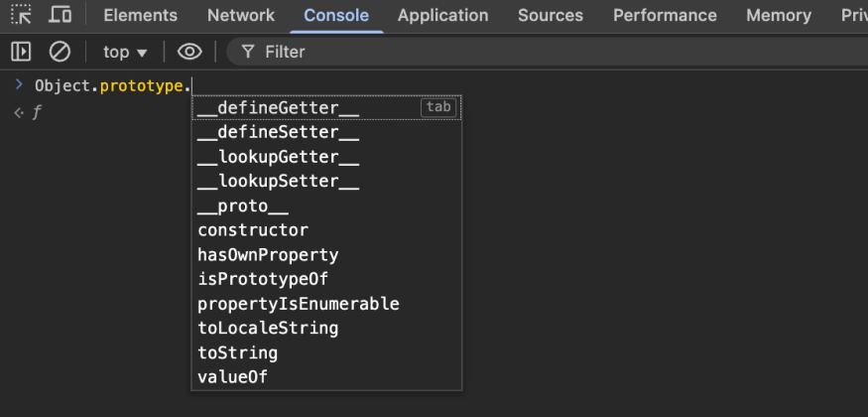This screenshot has width=868, height=417.
Task: Select propertyIsEnumerable from the autocomplete list
Action: click(298, 304)
